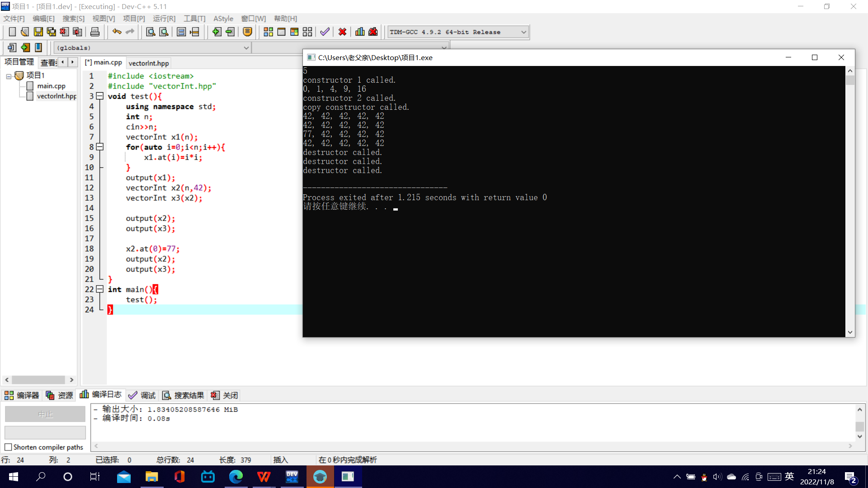Viewport: 868px width, 488px height.
Task: Click the purple checkmark syntax check icon
Action: (325, 32)
